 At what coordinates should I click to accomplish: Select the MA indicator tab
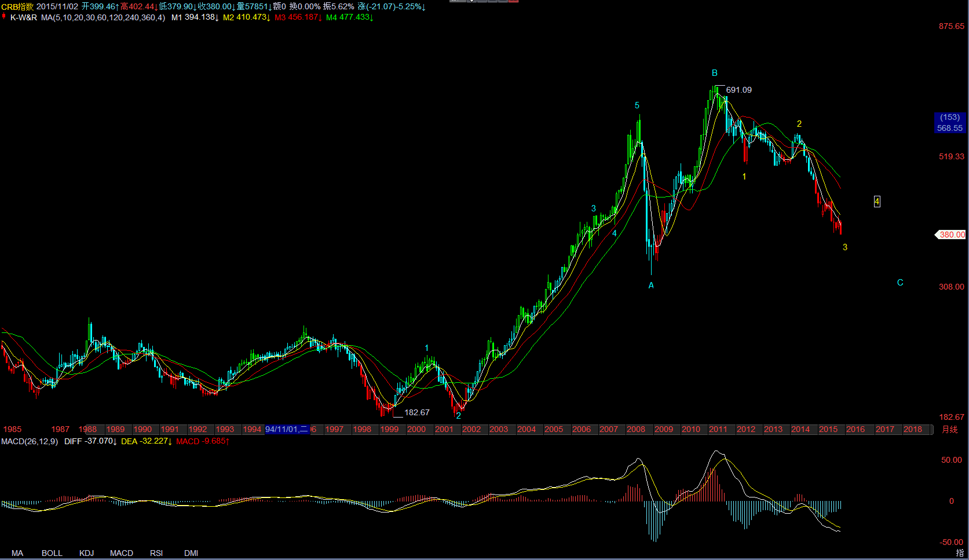point(17,553)
